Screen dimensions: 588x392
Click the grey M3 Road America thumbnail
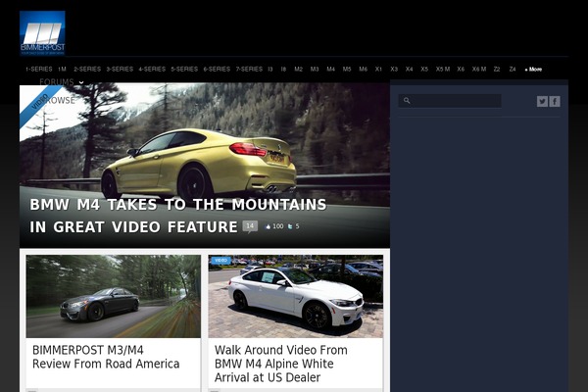(x=114, y=296)
